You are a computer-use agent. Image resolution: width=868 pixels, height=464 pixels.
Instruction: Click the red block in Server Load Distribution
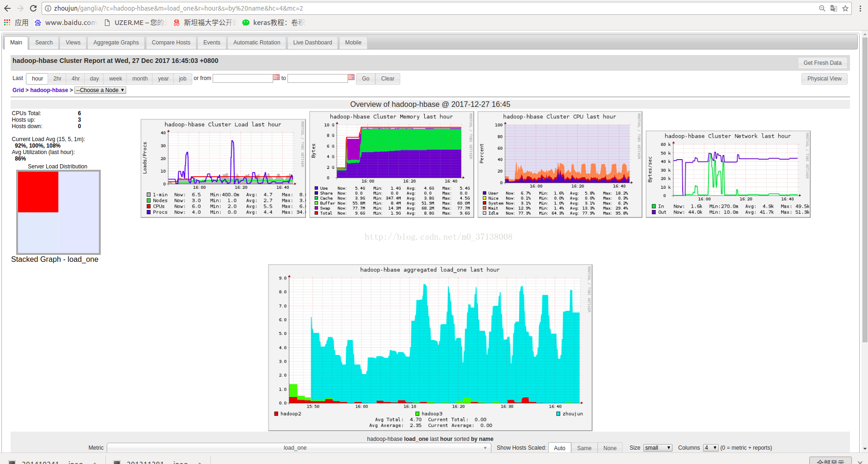(38, 192)
